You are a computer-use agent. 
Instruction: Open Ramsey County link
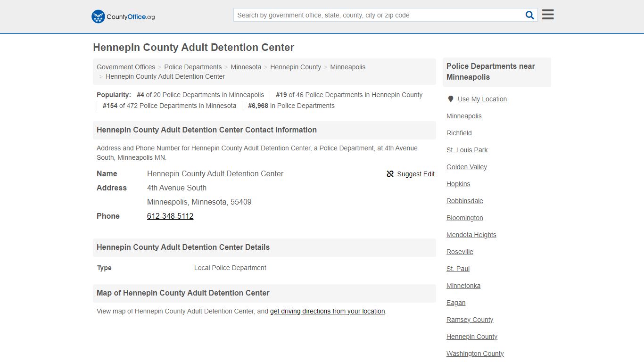click(470, 320)
